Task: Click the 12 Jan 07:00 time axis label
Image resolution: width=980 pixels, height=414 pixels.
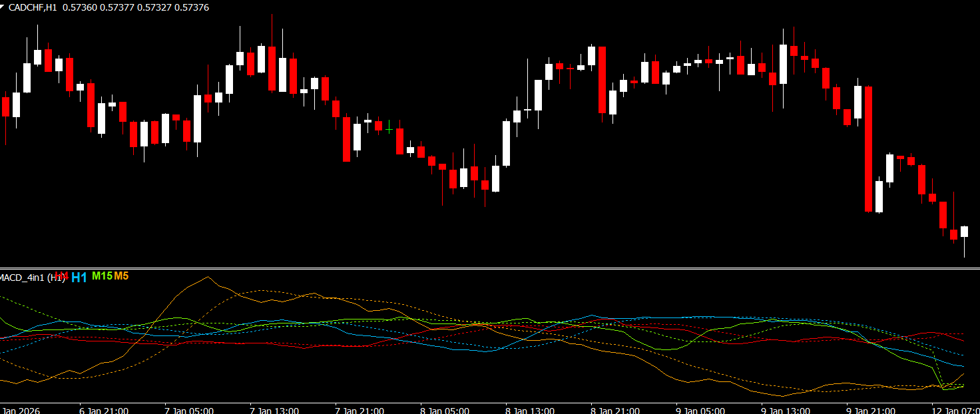Action: [955, 410]
